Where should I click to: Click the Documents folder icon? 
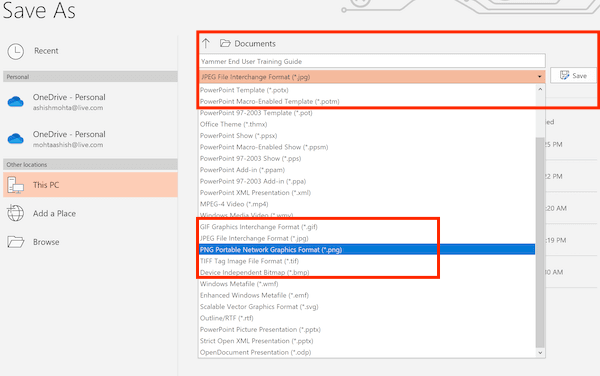(x=225, y=43)
